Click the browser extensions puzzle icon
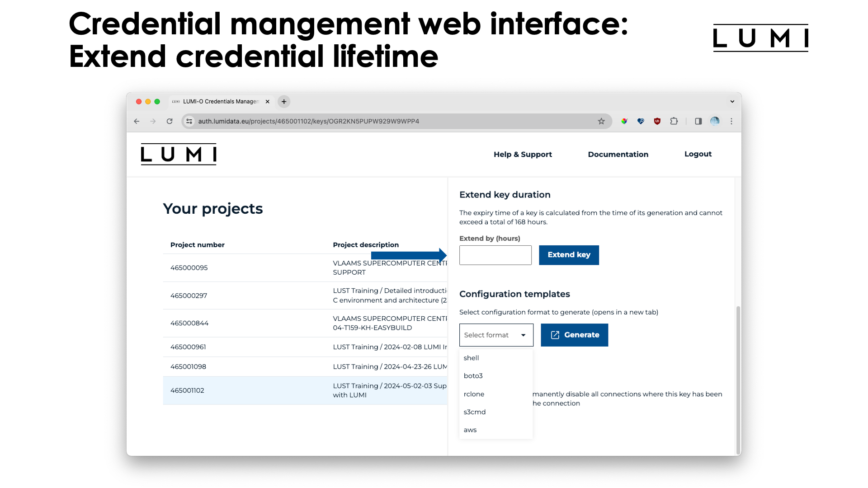868x488 pixels. [674, 121]
